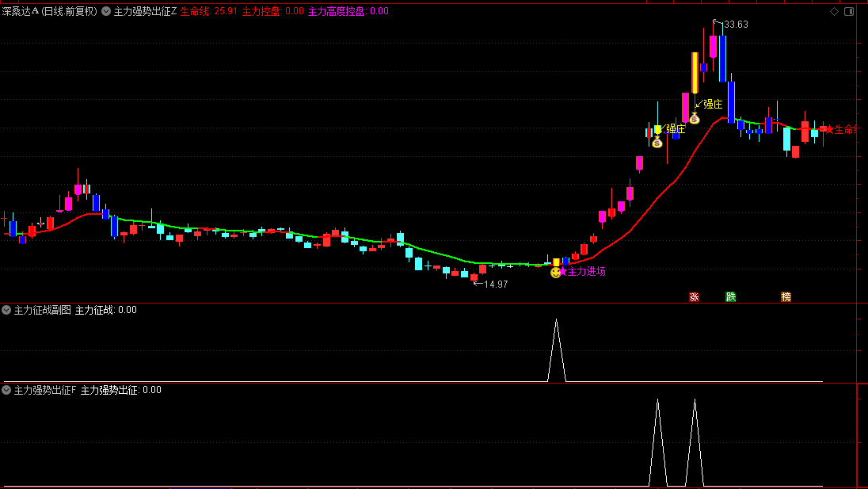Viewport: 868px width, 489px height.
Task: Click the brown 榜 marker badge
Action: (x=786, y=297)
